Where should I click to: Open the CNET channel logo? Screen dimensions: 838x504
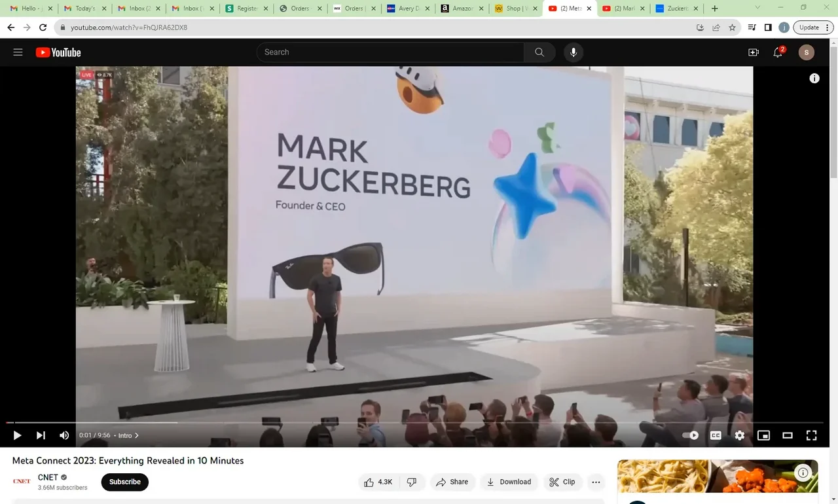[x=22, y=482]
